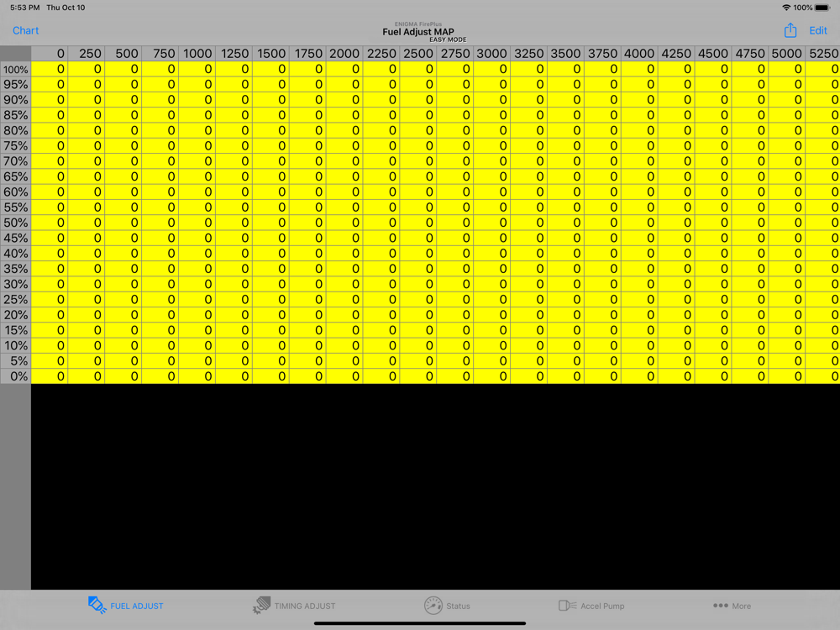Switch to FUEL ADJUST tab label
The image size is (840, 630).
[x=137, y=606]
